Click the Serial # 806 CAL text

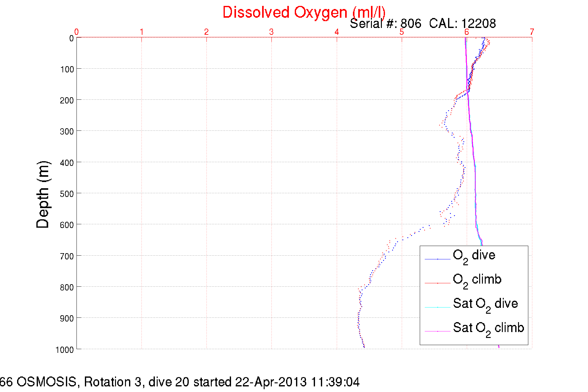pos(423,24)
